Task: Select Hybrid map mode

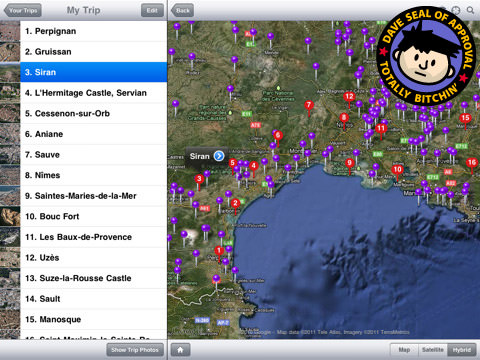Action: [462, 350]
